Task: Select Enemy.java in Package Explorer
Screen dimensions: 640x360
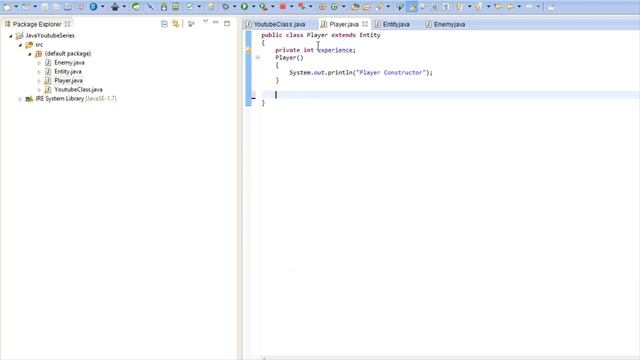Action: tap(69, 62)
